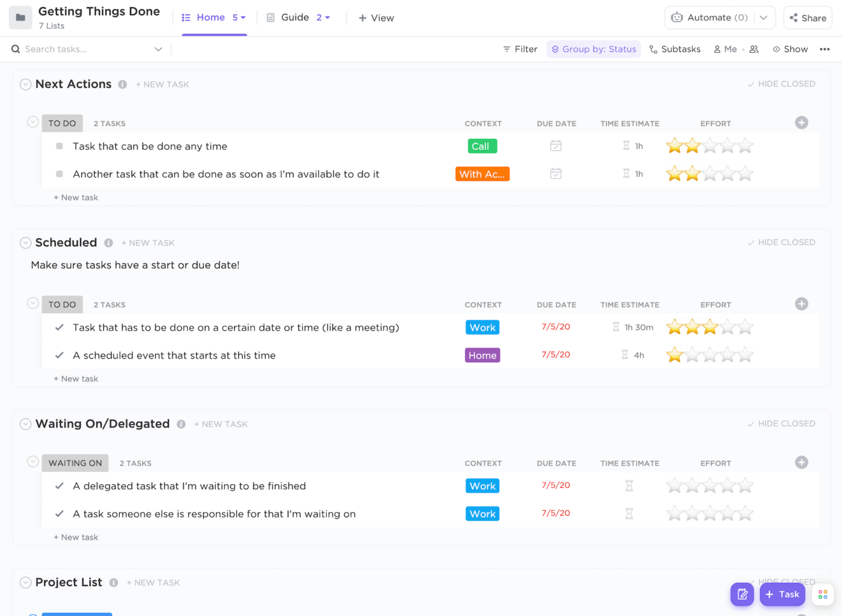Click the Share button

point(808,18)
